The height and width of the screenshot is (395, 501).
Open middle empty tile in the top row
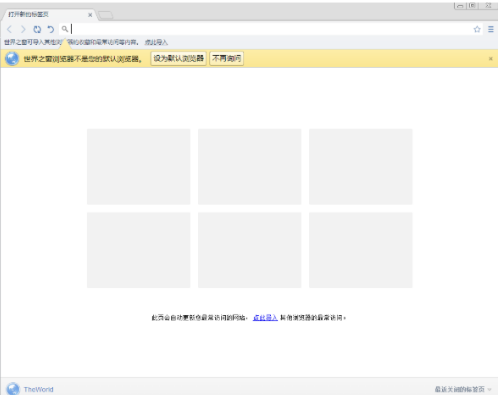(x=250, y=167)
